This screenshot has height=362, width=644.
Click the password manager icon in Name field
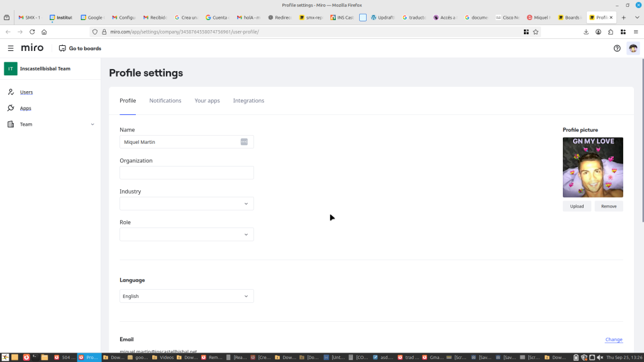[x=244, y=142]
